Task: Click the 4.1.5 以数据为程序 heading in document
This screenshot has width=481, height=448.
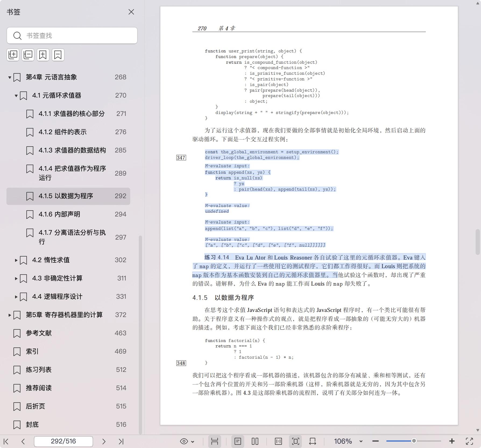Action: tap(223, 298)
